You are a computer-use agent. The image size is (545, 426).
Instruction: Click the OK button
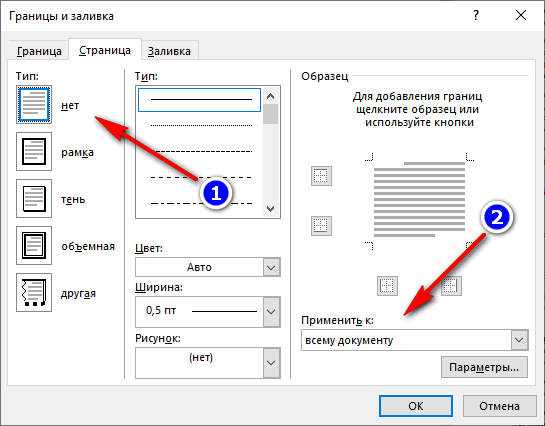[x=416, y=406]
